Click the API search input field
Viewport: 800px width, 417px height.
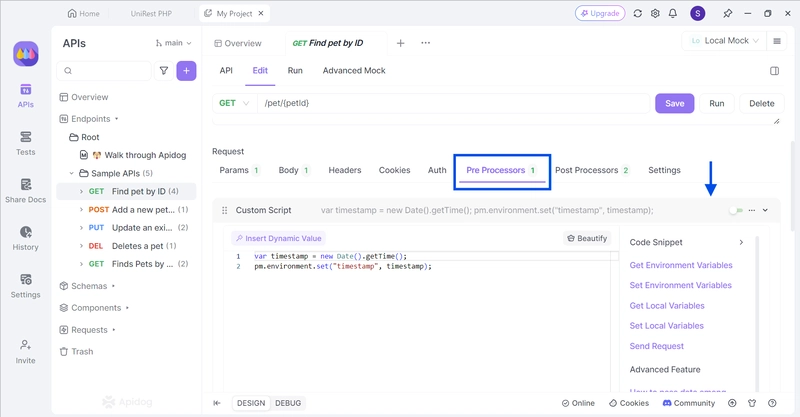pos(105,71)
